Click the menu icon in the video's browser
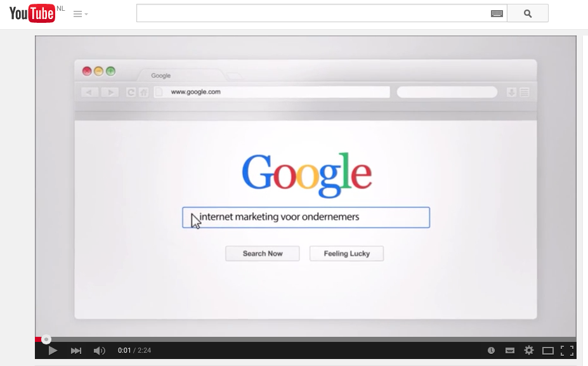This screenshot has width=588, height=366. coord(525,92)
